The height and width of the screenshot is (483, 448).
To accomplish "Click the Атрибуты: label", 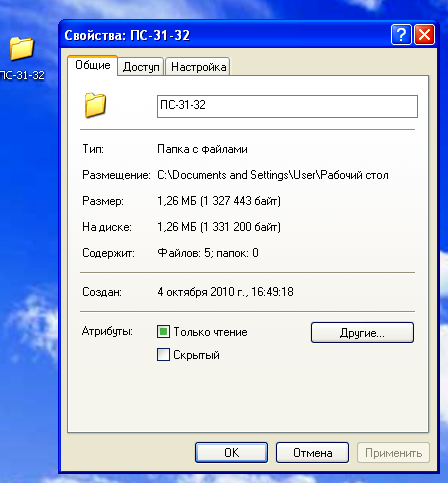I will point(107,331).
